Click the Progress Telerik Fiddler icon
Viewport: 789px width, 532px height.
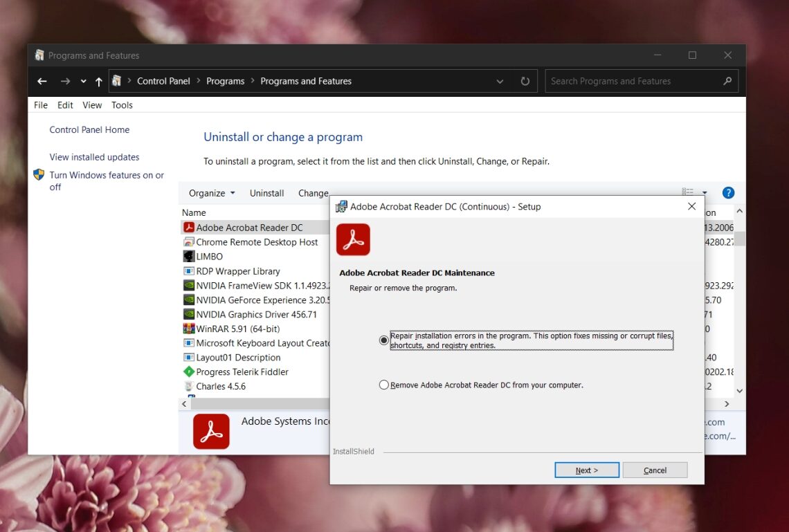(x=188, y=372)
